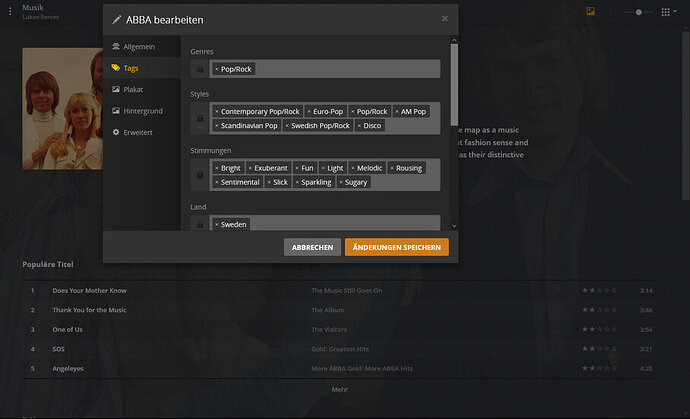Open the Allgemein tab
The image size is (690, 419).
click(x=142, y=47)
